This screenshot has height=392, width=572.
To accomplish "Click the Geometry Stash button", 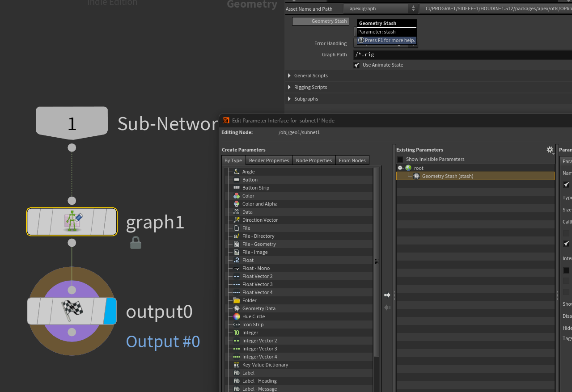I will 321,21.
